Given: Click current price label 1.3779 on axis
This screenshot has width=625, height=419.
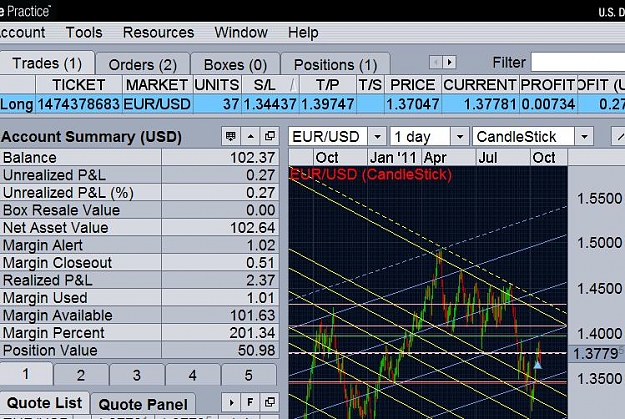Looking at the screenshot, I should (596, 353).
